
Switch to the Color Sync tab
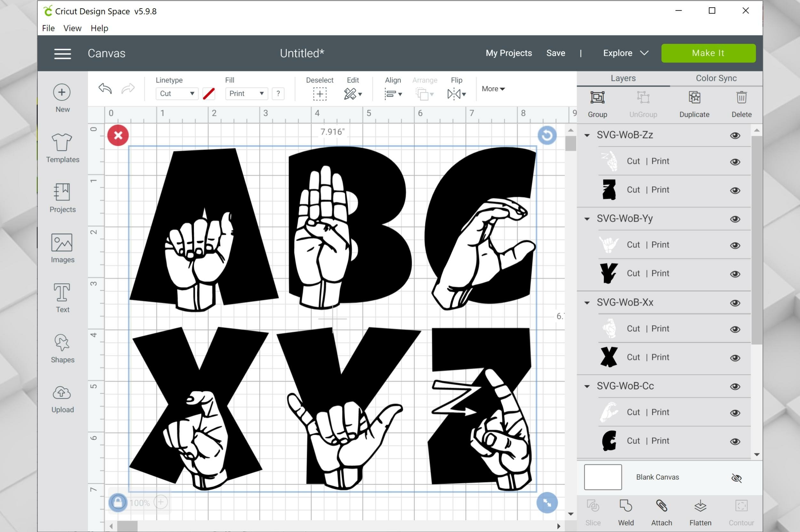[716, 78]
